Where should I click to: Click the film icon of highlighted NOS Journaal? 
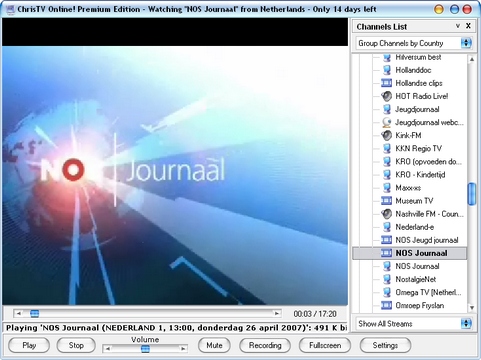386,253
